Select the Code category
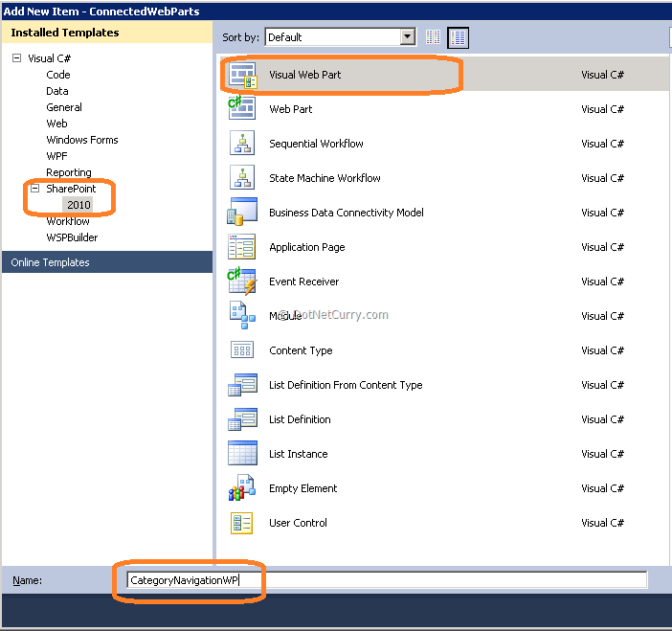The height and width of the screenshot is (631, 672). click(x=58, y=75)
